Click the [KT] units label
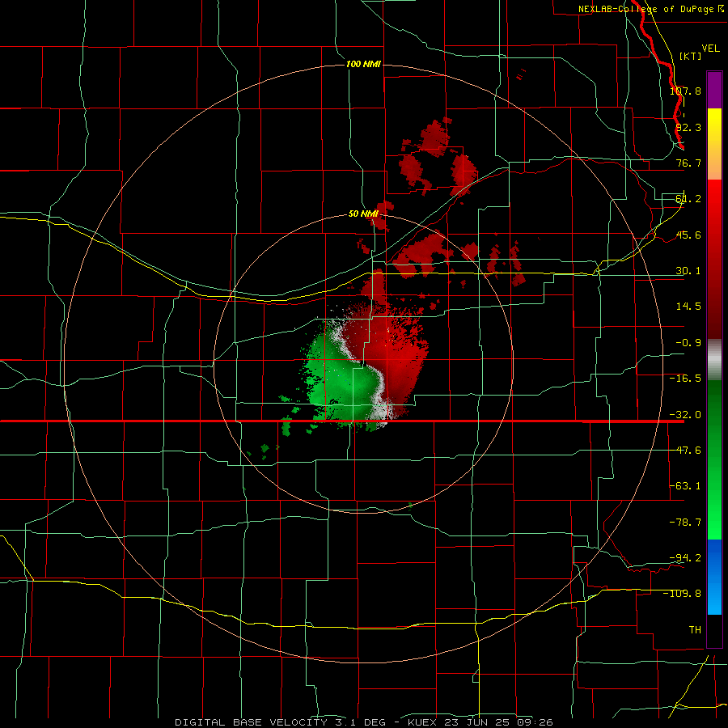Image resolution: width=728 pixels, height=728 pixels. [691, 56]
